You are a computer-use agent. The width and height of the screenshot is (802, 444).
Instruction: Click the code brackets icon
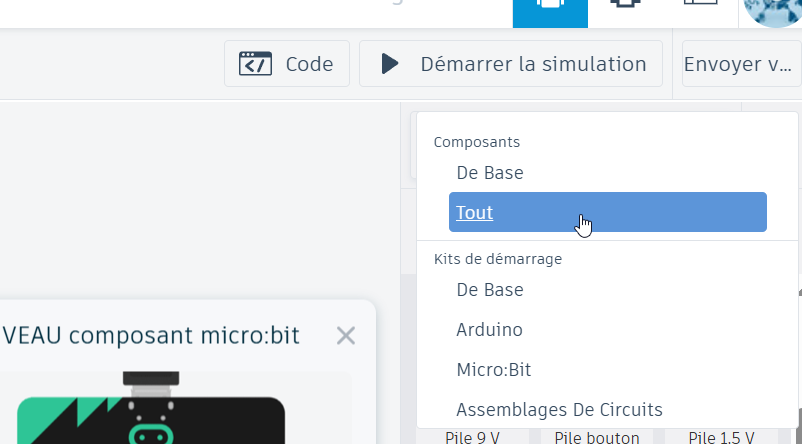pos(255,64)
